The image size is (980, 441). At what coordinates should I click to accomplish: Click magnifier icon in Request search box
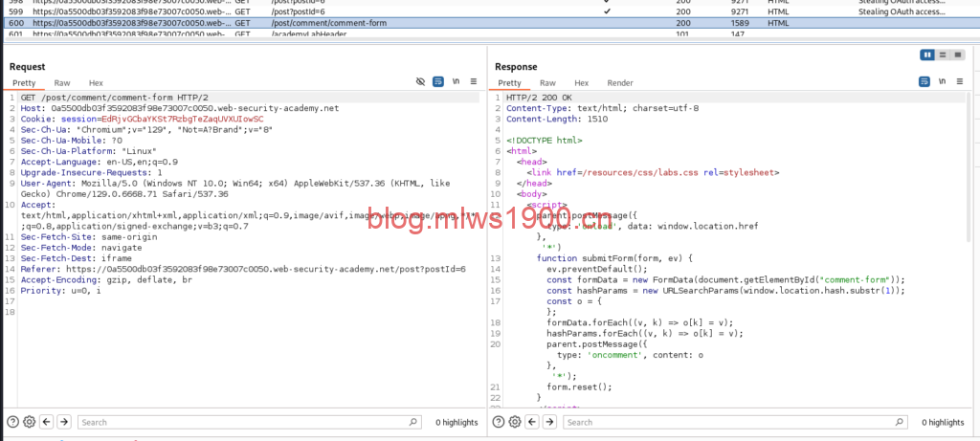[413, 422]
